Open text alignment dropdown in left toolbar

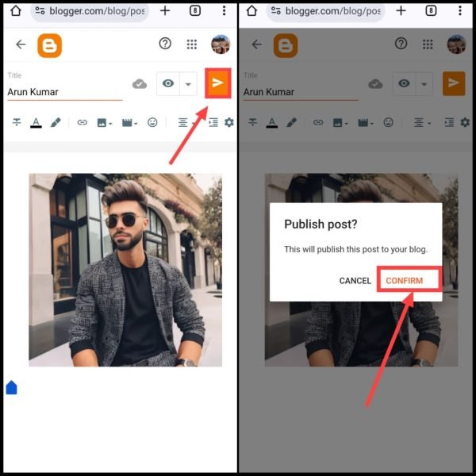[x=186, y=123]
